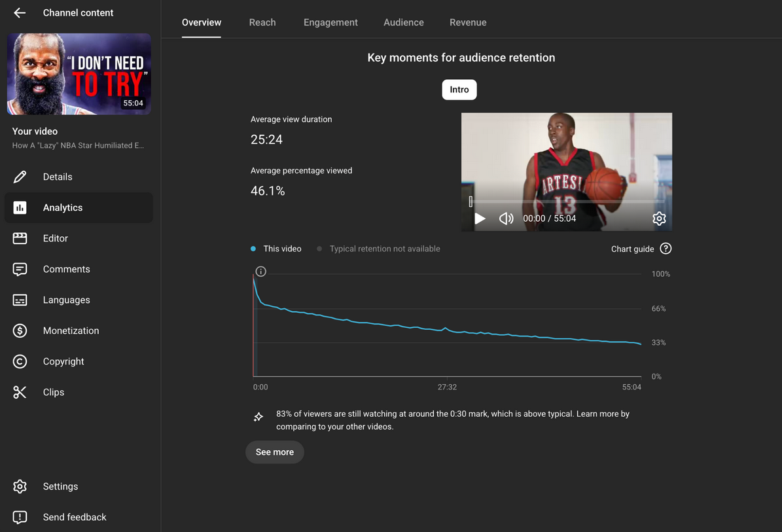Click the 55:04 chart axis end label
Image resolution: width=782 pixels, height=532 pixels.
[631, 387]
